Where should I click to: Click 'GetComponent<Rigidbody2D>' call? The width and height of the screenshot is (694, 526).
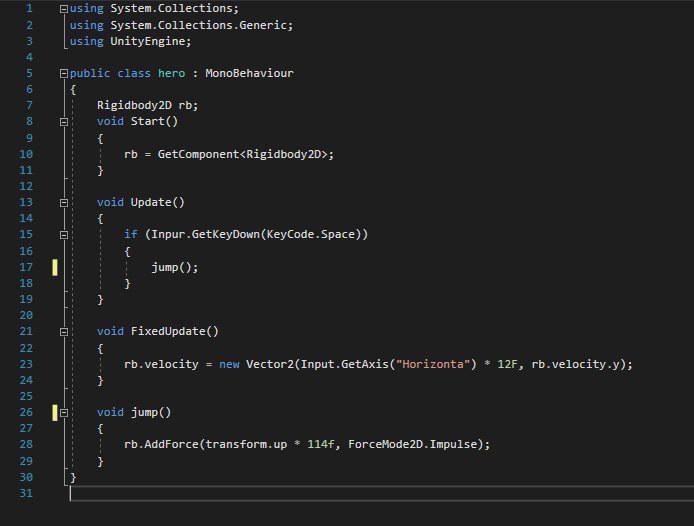[x=243, y=154]
